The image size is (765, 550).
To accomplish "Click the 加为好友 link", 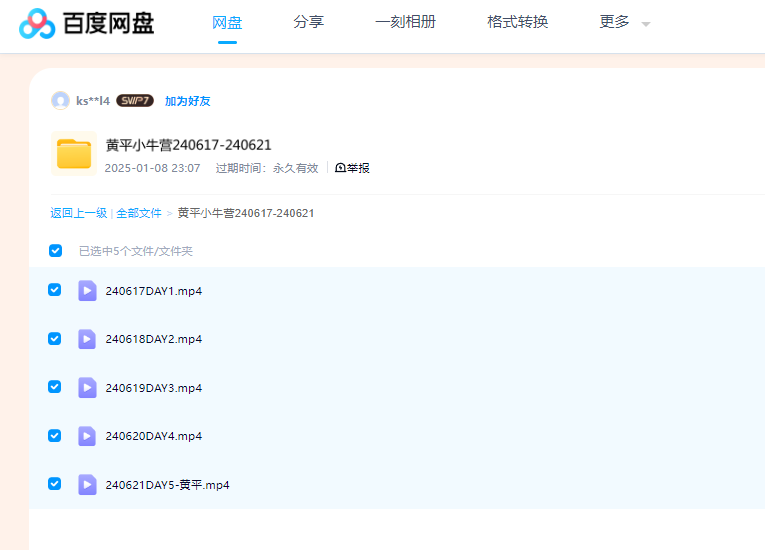I will (187, 101).
